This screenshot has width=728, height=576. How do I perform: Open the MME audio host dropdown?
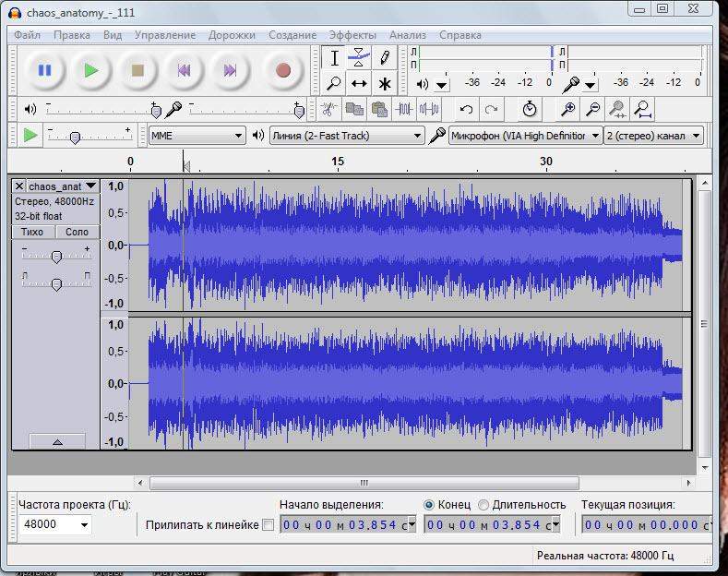click(197, 136)
